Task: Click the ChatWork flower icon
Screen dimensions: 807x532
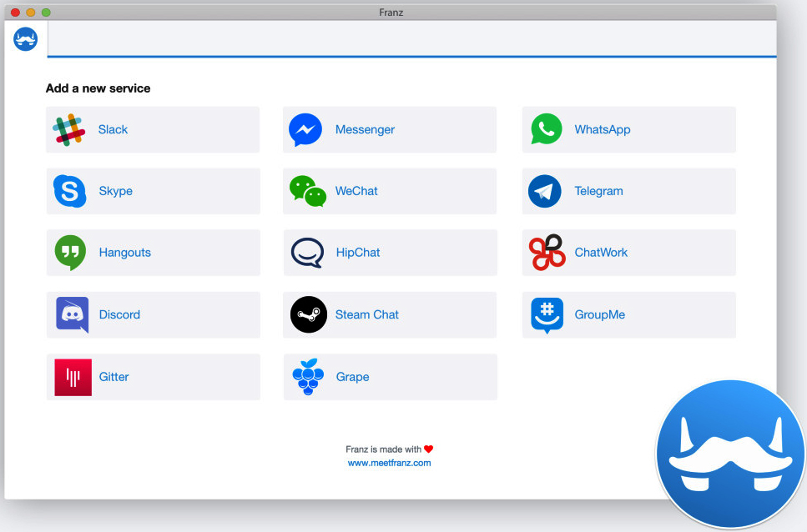Action: click(x=547, y=253)
